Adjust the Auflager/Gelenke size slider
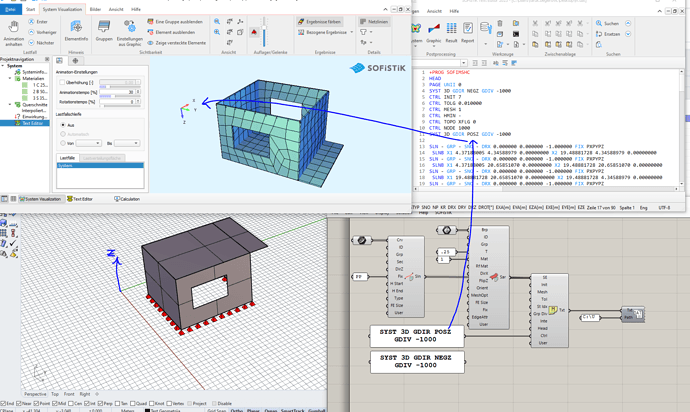Image resolution: width=690 pixels, height=412 pixels. tap(264, 32)
